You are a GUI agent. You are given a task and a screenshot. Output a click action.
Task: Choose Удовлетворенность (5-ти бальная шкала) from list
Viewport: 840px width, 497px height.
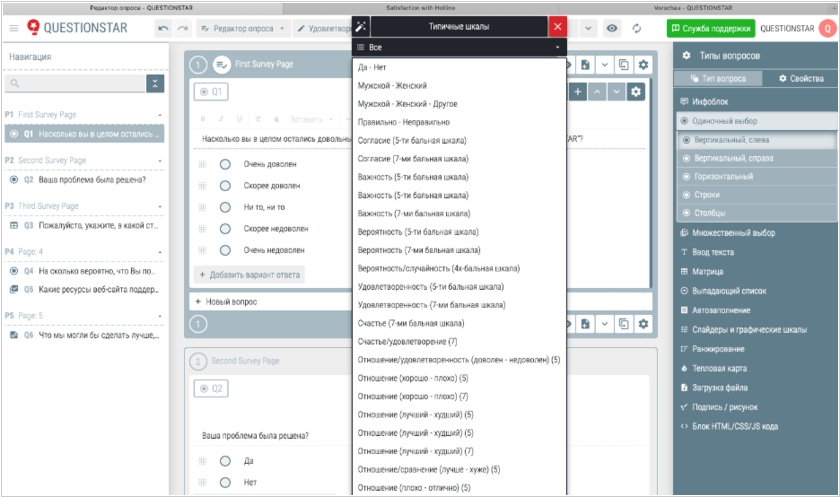tap(459, 287)
